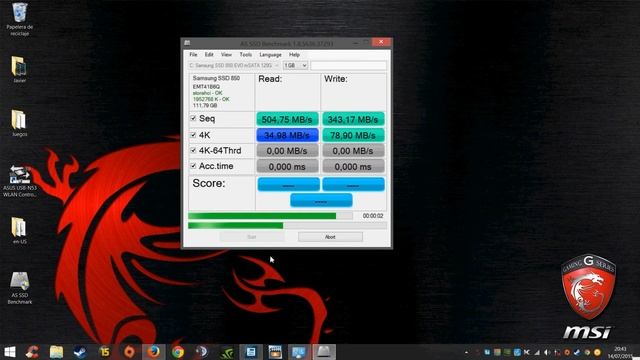Click Acc.time read value 0,000 ms

coord(287,167)
